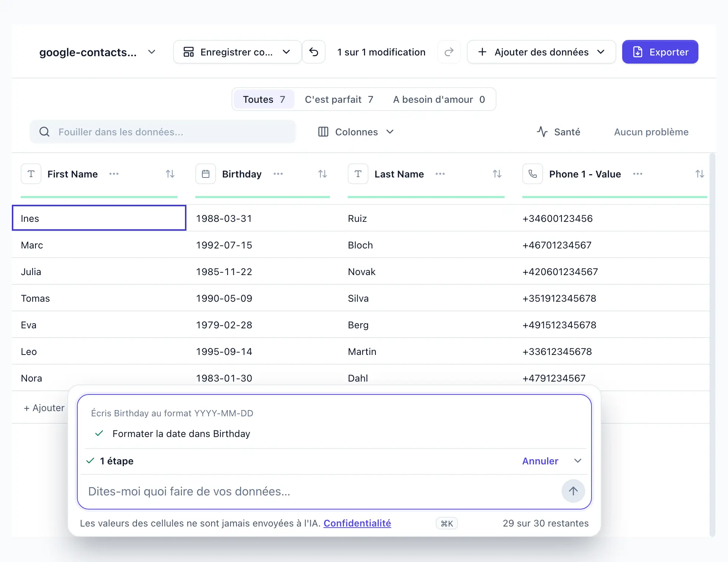Send prompt with the up-arrow button
Viewport: 728px width, 562px height.
click(573, 491)
